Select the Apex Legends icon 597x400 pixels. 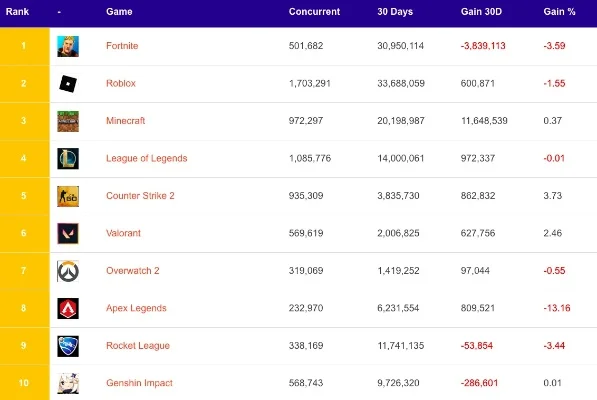pos(68,308)
